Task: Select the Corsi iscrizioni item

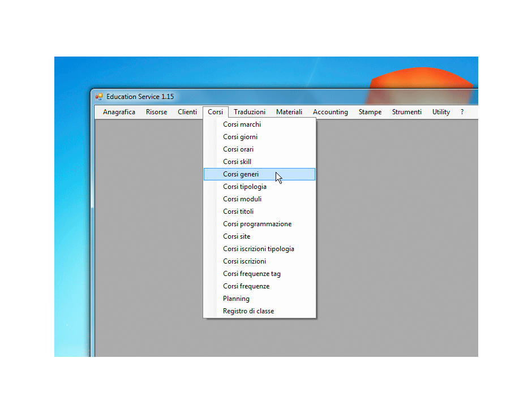Action: click(260, 261)
